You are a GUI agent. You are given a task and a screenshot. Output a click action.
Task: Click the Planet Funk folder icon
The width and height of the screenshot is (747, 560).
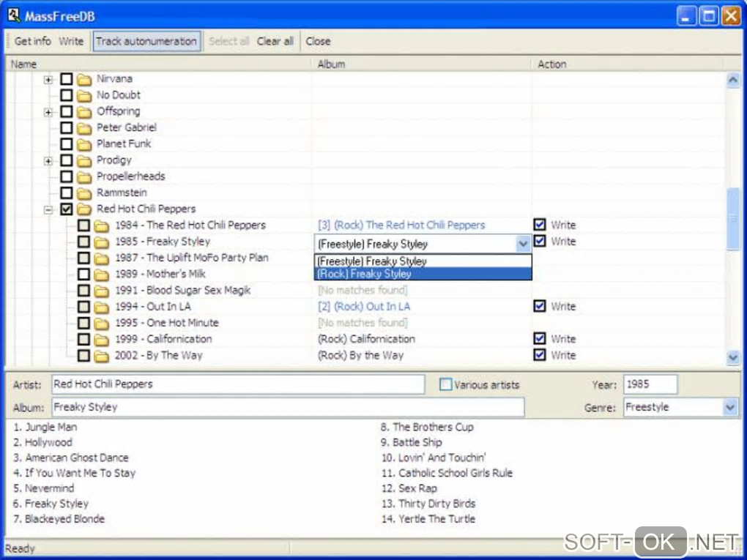pos(84,143)
